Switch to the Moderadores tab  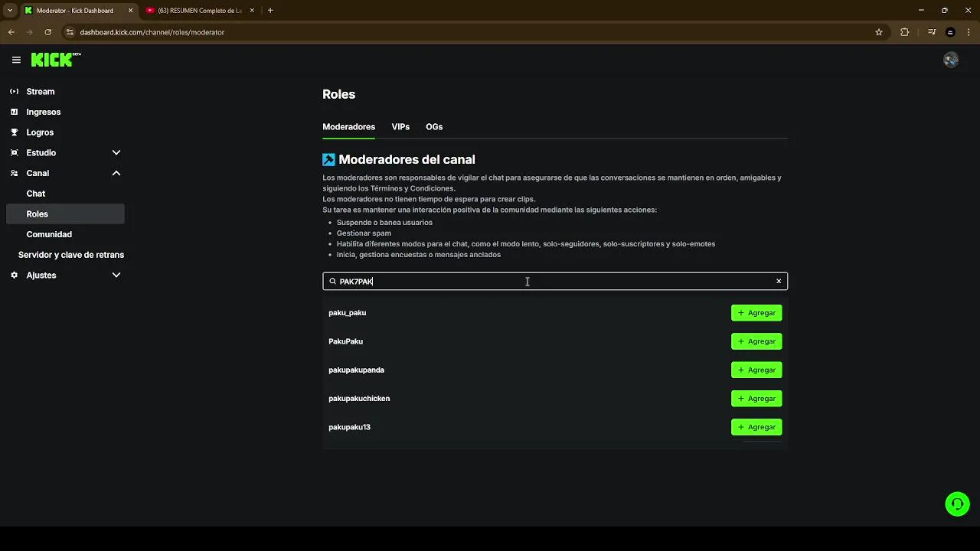[x=348, y=127]
